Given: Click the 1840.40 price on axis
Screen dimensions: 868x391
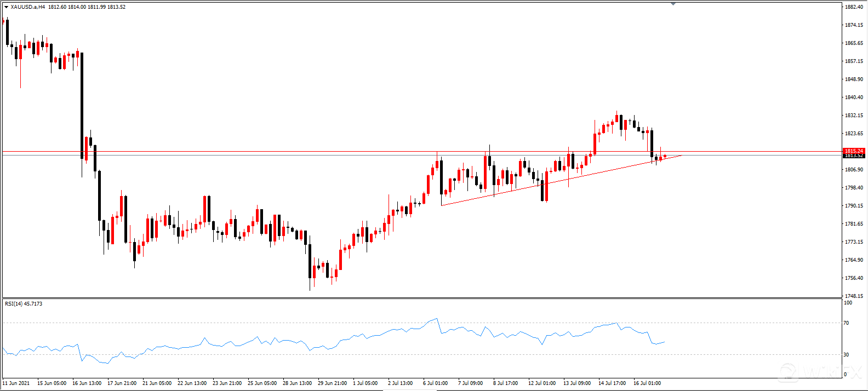Looking at the screenshot, I should 854,97.
